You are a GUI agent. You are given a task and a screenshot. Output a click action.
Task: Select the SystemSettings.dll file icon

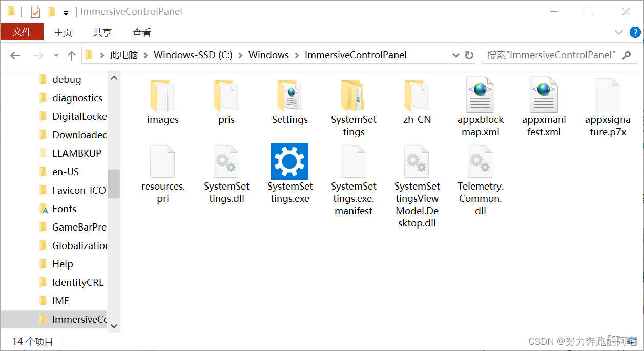226,161
